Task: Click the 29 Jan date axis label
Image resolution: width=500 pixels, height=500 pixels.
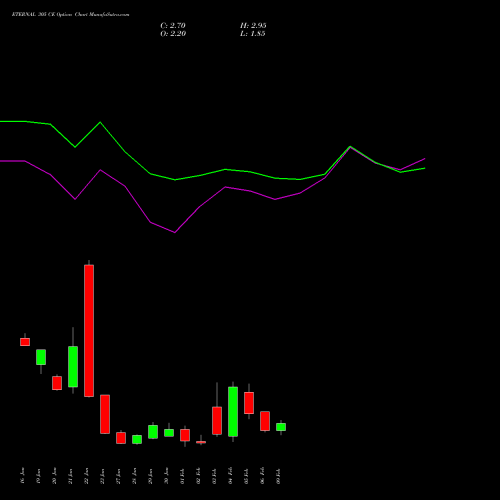Action: pyautogui.click(x=150, y=476)
